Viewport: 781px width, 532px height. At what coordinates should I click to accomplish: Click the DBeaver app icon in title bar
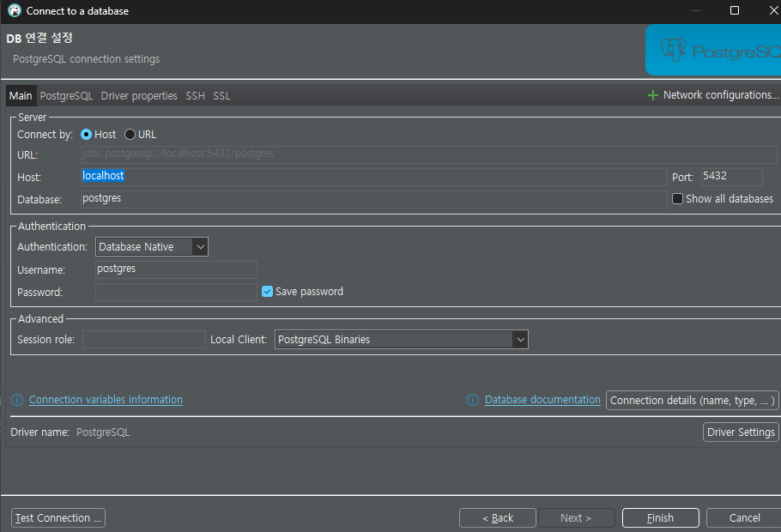click(x=15, y=10)
